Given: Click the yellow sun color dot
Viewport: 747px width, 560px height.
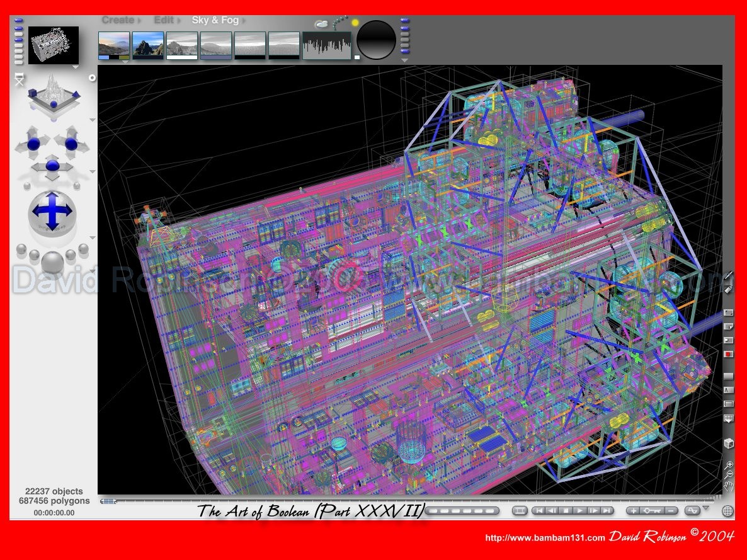Looking at the screenshot, I should coord(355,23).
